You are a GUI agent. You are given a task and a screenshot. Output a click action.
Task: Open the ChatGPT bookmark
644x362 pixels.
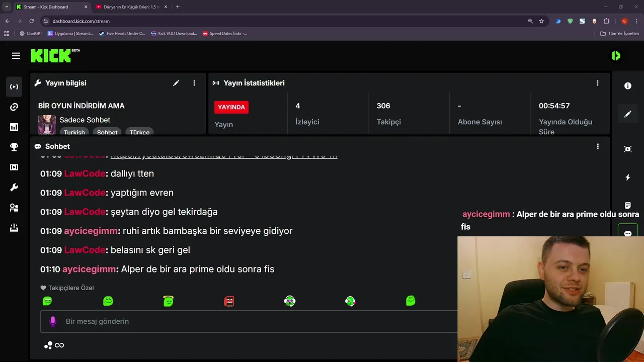tap(31, 34)
